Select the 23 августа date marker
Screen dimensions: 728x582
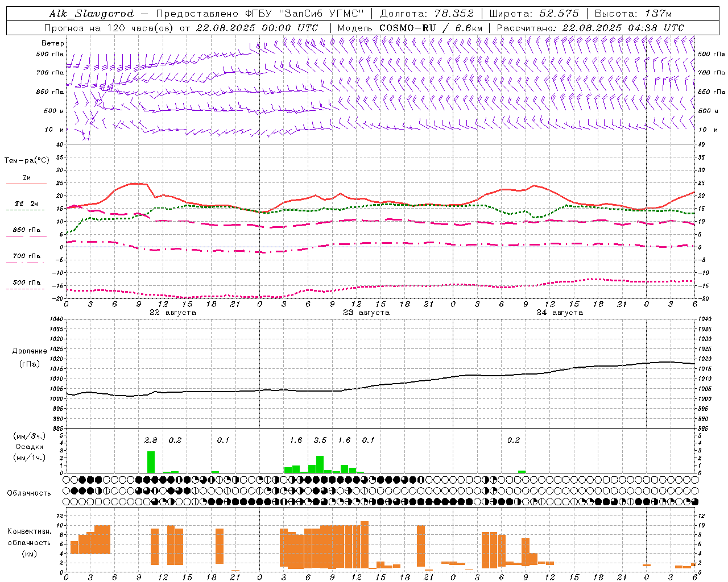coord(366,313)
